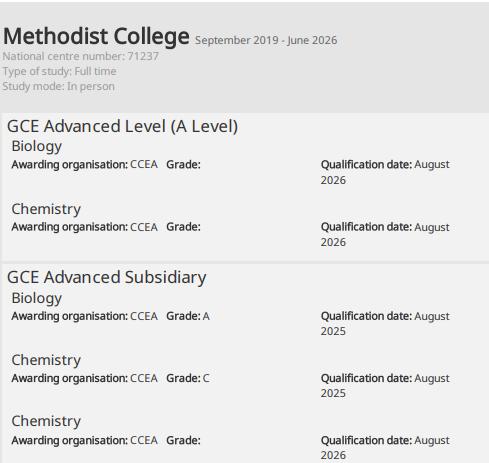Click the Methodist College heading
Image resolution: width=489 pixels, height=463 pixels.
(x=96, y=36)
